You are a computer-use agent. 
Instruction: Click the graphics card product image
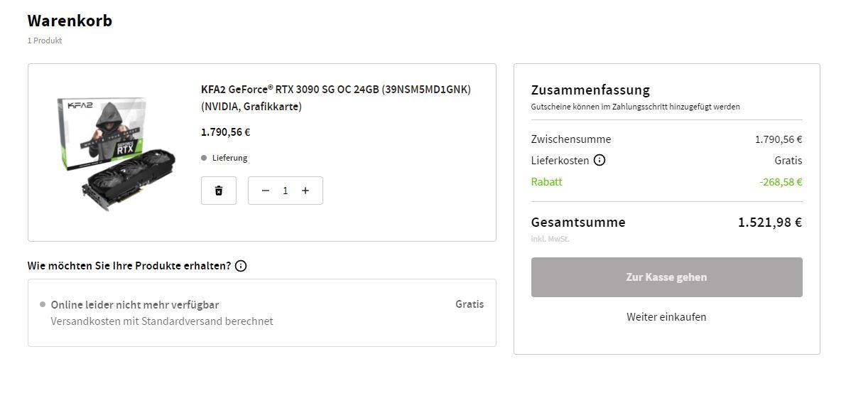pos(115,152)
